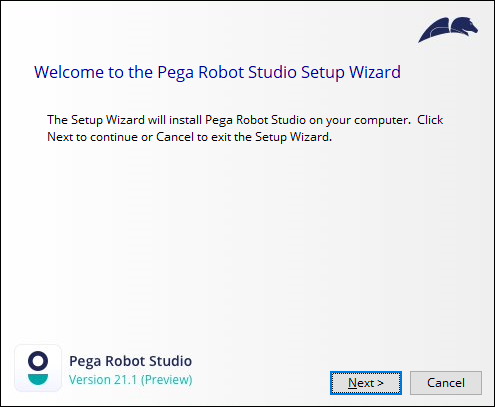Click the 'Pega Robot Studio' words in the heading
Viewport: 495px width, 407px height.
pos(227,73)
